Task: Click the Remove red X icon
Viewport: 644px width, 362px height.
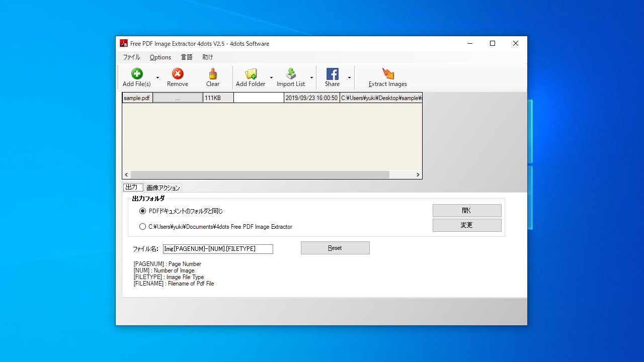Action: 178,74
